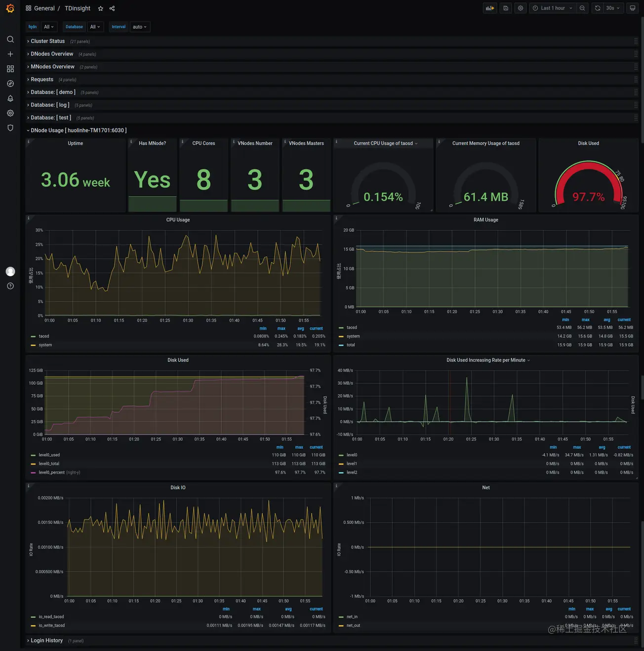The width and height of the screenshot is (644, 651).
Task: Toggle the system series in the CPU Usage legend
Action: (45, 345)
